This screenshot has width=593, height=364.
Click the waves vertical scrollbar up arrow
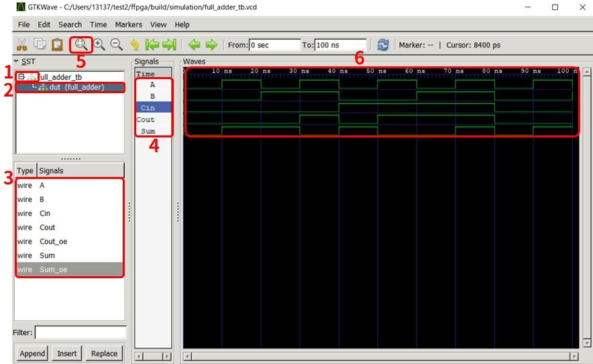[x=586, y=72]
